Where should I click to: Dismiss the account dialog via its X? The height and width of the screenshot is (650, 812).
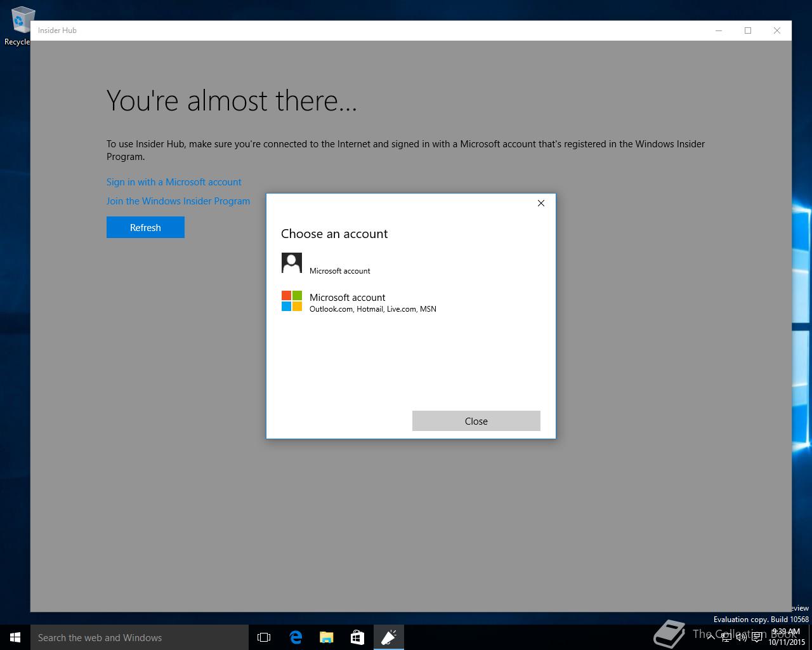[541, 203]
